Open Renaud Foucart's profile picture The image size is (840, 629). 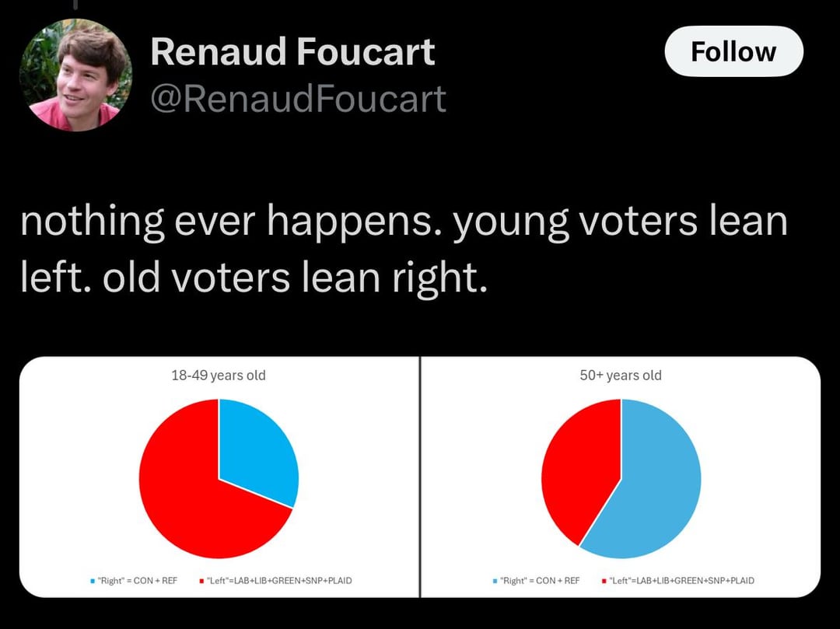[x=75, y=75]
